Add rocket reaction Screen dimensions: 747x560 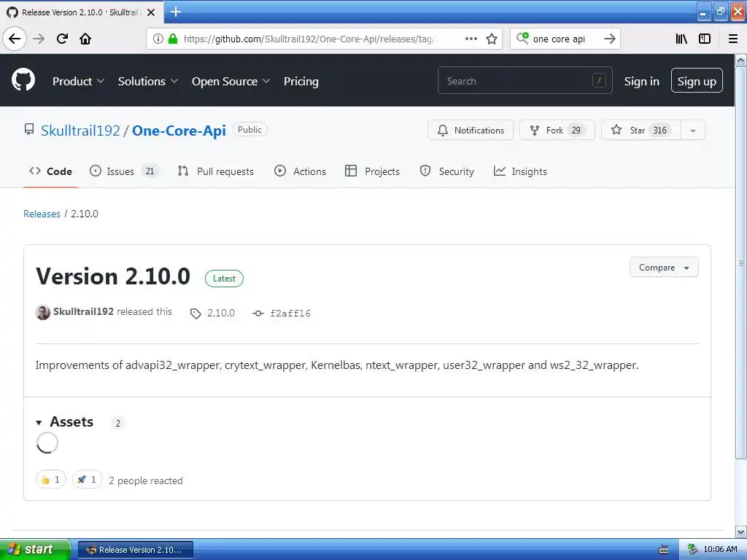pyautogui.click(x=88, y=480)
